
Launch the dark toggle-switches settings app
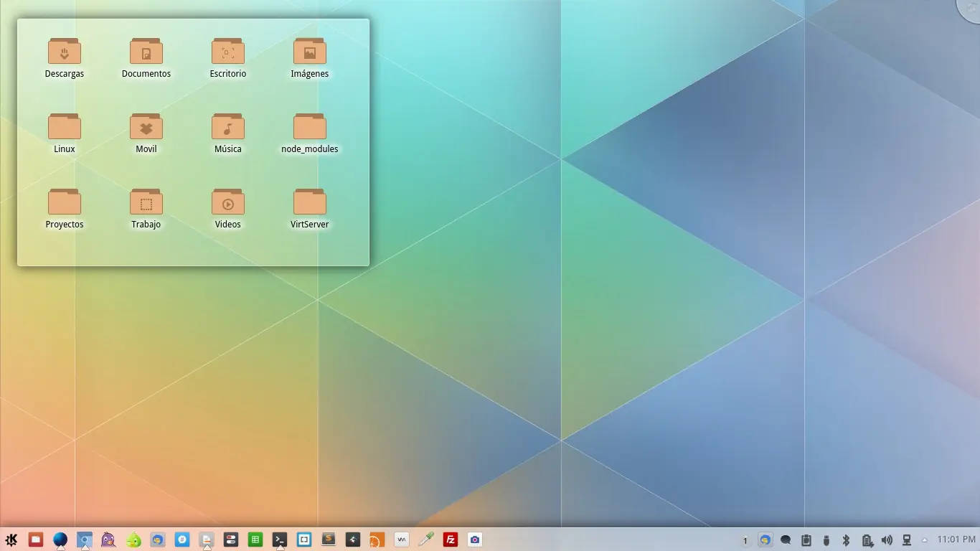231,540
